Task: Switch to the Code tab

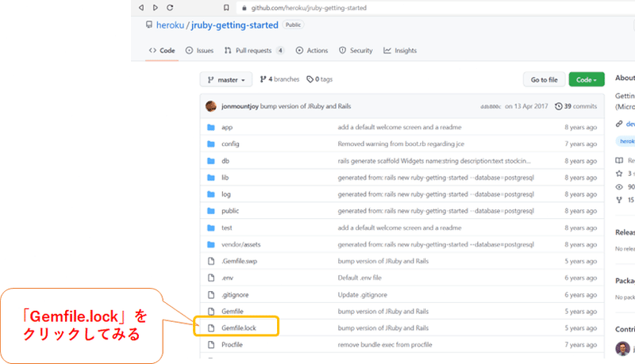Action: tap(162, 51)
